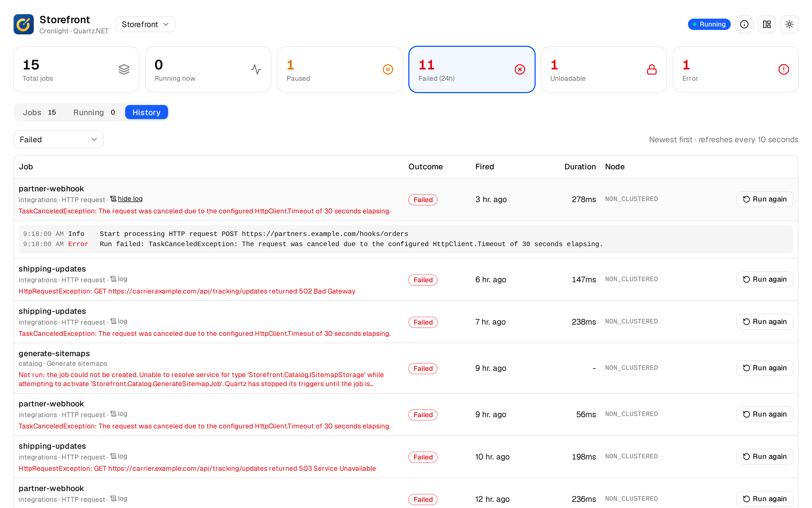The image size is (812, 508).
Task: Toggle light theme with sun icon
Action: pos(789,24)
